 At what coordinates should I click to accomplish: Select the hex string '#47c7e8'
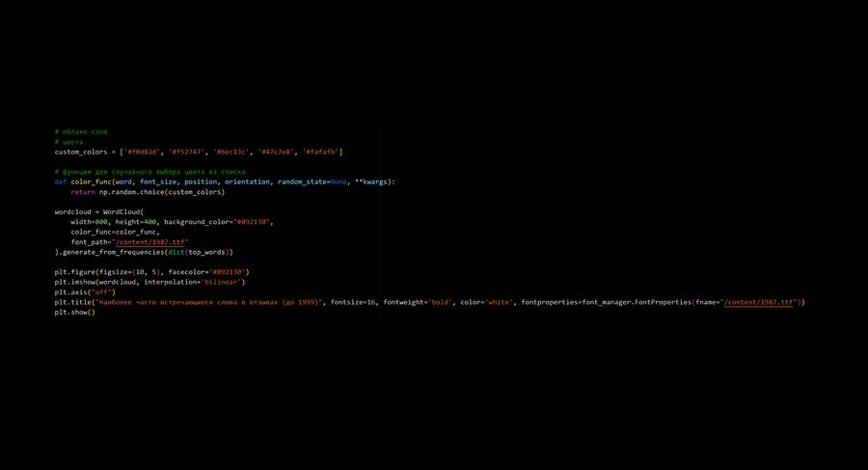point(276,152)
